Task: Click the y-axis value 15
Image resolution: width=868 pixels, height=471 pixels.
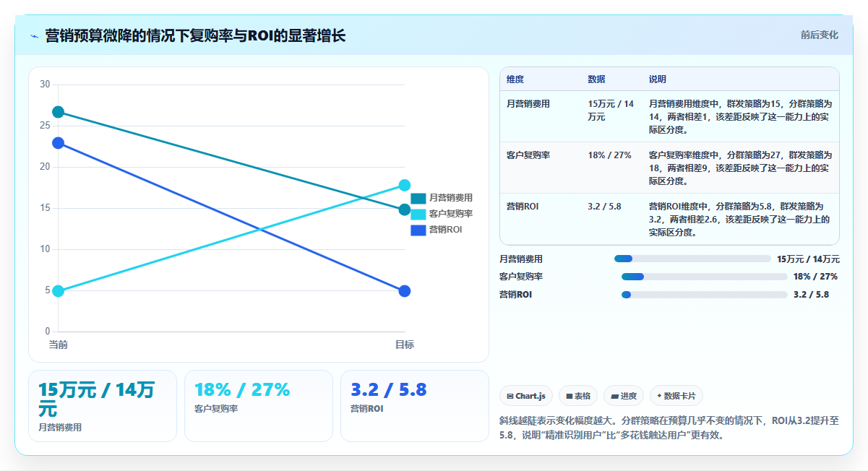Action: 45,208
